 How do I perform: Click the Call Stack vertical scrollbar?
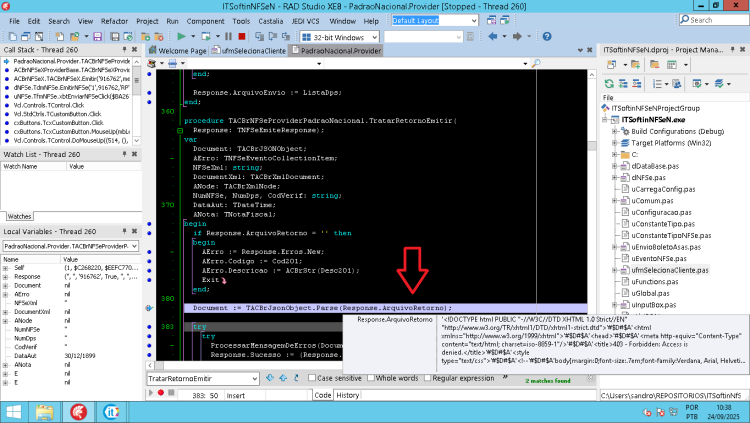(137, 101)
